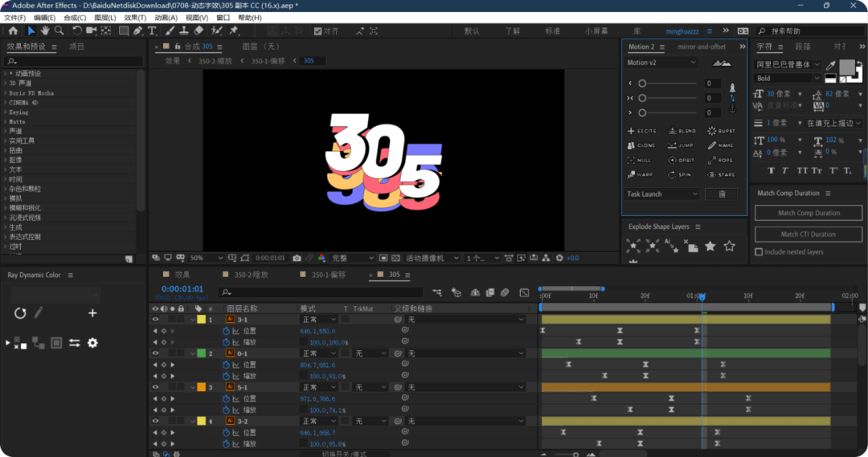Image resolution: width=868 pixels, height=457 pixels.
Task: Click the gear icon in Ray Dynamic Color
Action: 92,343
